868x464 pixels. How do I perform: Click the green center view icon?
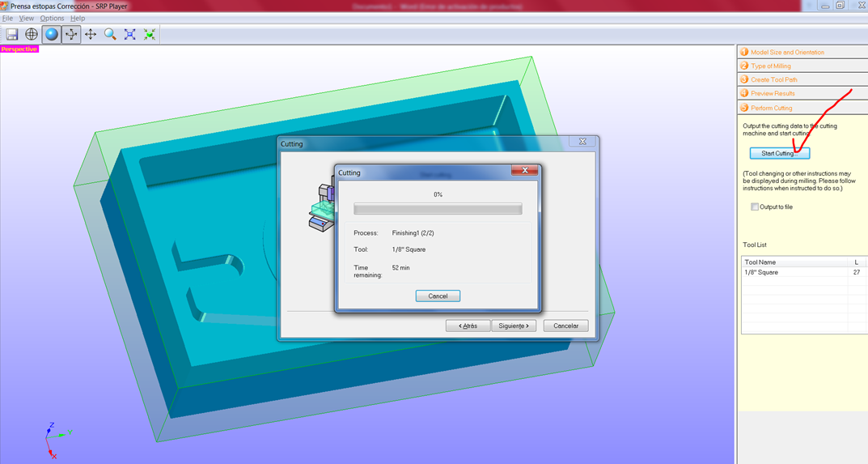click(150, 34)
